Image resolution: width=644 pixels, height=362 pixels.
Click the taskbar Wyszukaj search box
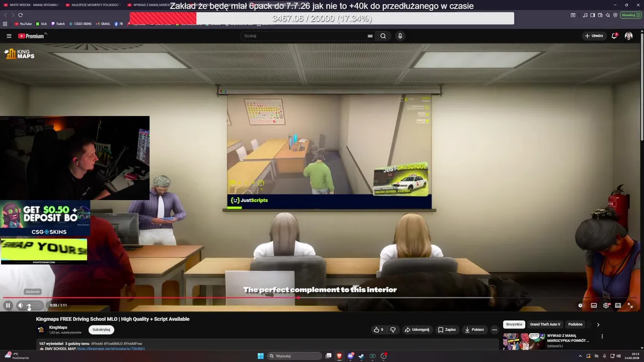pos(294,356)
